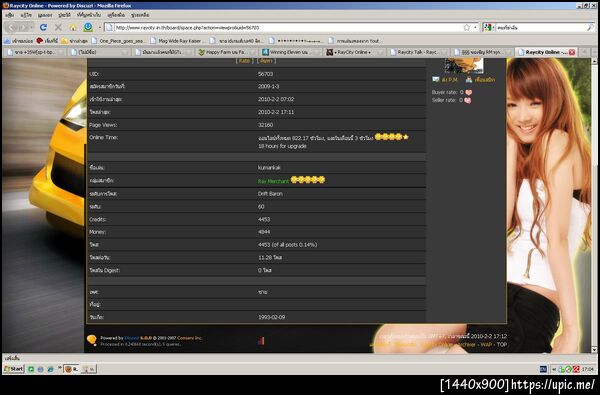This screenshot has width=600, height=395.
Task: Switch to the Winning Eleven tab
Action: click(289, 52)
